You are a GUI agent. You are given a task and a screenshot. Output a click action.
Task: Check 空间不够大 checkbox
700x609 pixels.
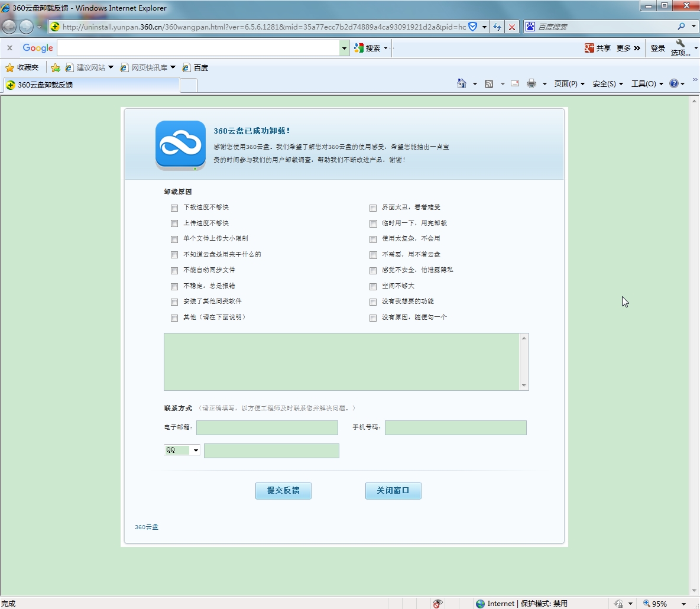click(x=373, y=286)
